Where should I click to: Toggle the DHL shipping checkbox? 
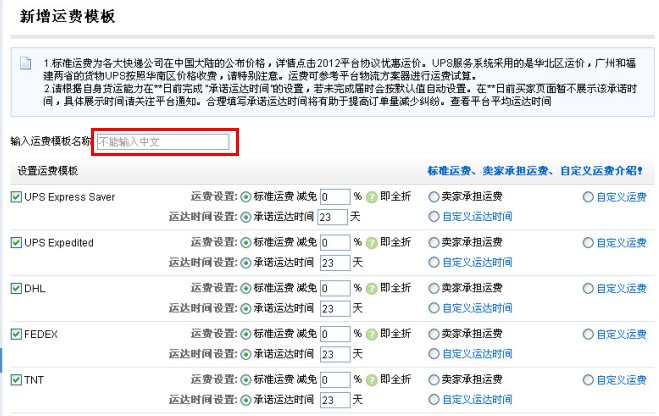point(16,288)
